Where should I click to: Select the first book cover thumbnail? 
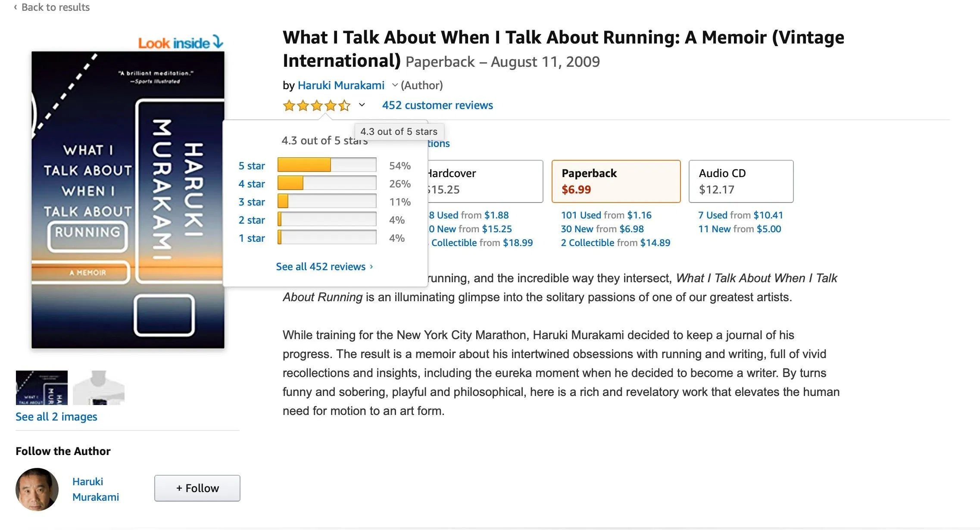click(42, 388)
